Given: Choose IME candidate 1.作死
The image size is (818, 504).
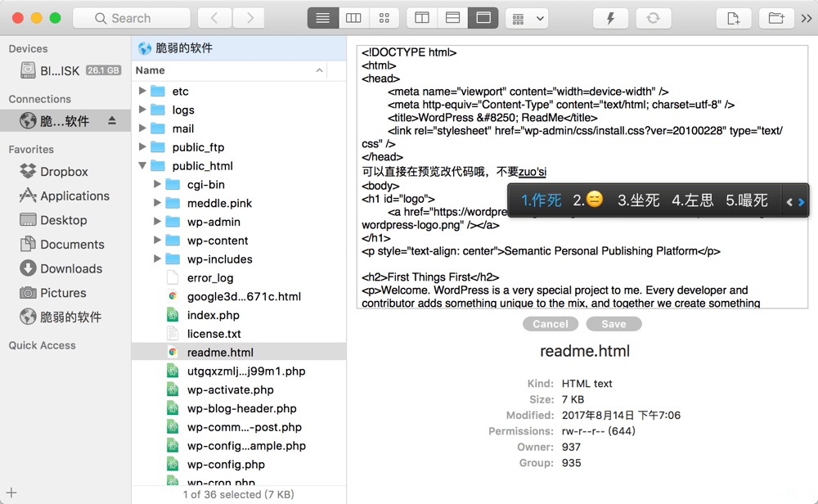Looking at the screenshot, I should coord(541,200).
